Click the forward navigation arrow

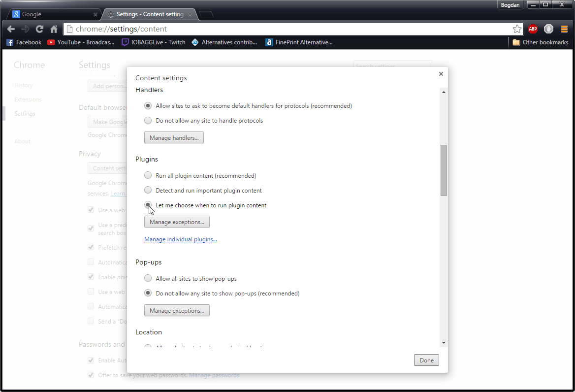tap(25, 29)
